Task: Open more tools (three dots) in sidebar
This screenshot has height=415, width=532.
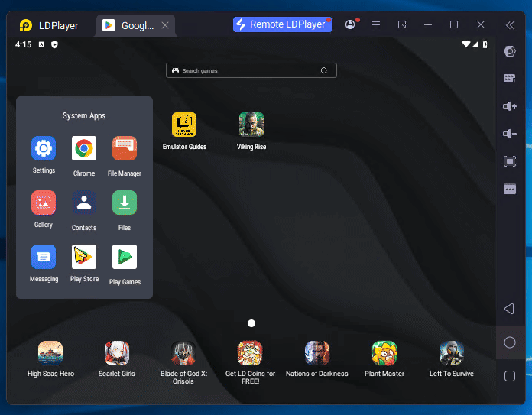Action: (510, 189)
